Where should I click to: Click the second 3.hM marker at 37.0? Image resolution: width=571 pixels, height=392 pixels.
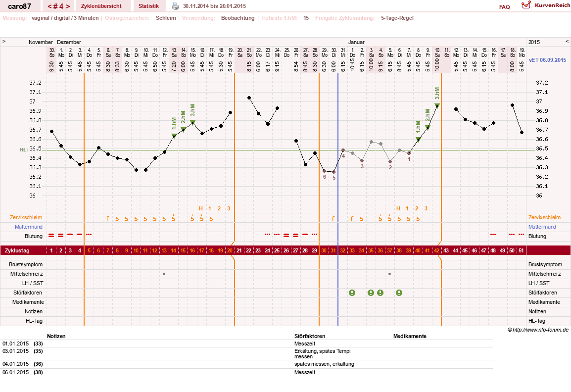[437, 105]
